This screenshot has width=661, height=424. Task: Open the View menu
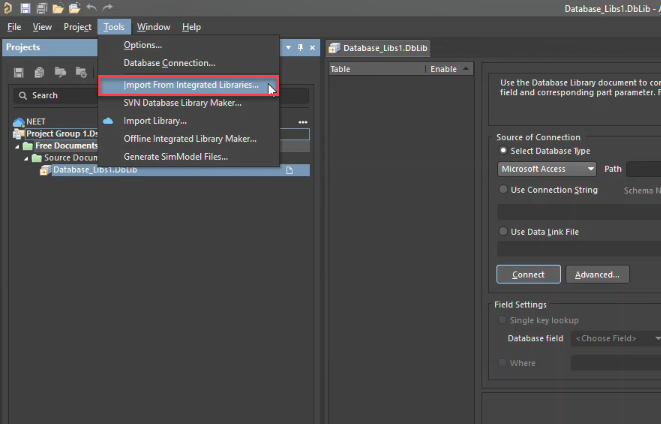point(42,27)
